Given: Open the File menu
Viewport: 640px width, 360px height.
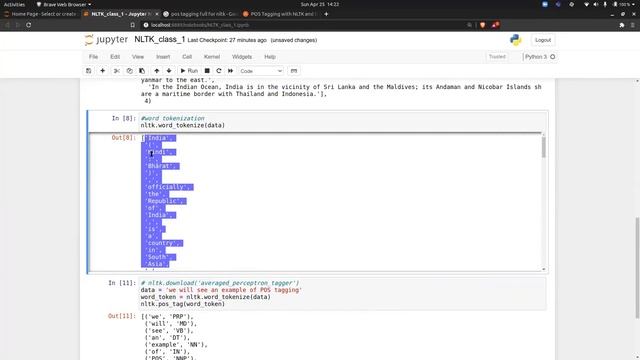Looking at the screenshot, I should pos(93,57).
